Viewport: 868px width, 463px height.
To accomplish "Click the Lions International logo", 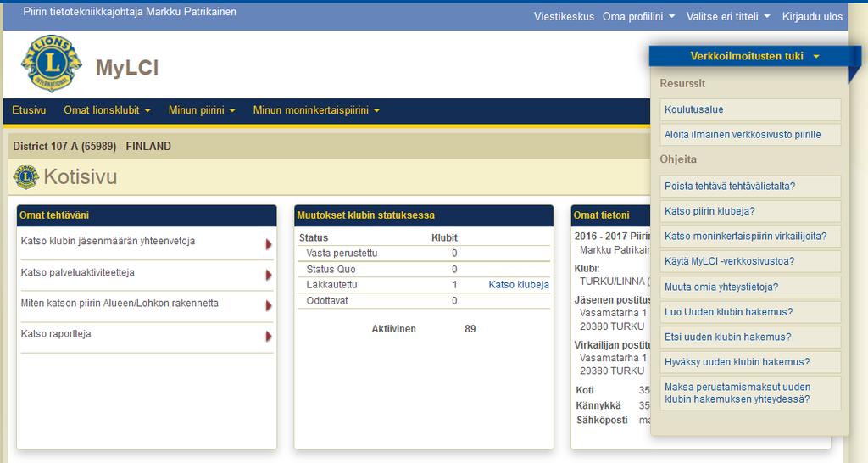I will [52, 64].
